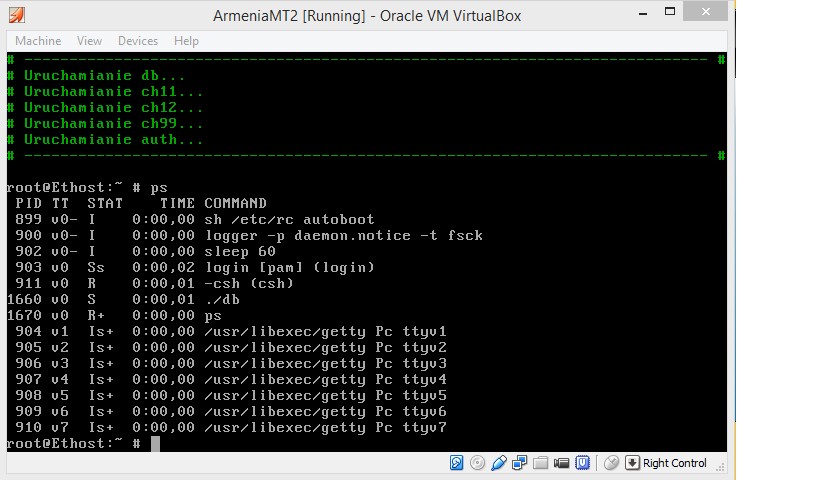Click the virtualization CPU status icon
Image resolution: width=819 pixels, height=480 pixels.
(582, 463)
